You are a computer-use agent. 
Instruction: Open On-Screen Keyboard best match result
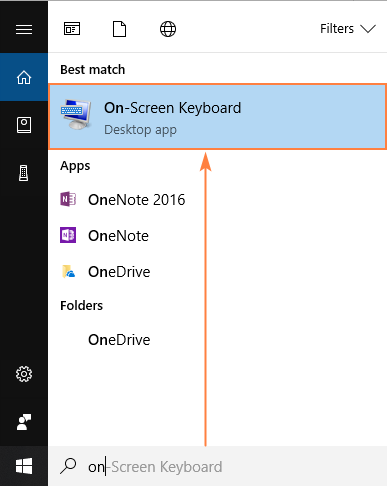pyautogui.click(x=218, y=116)
